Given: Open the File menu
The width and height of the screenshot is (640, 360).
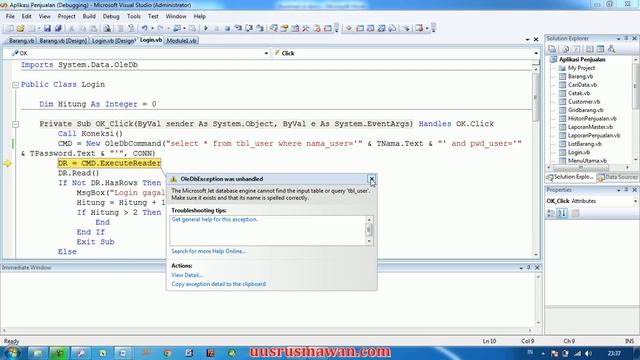Looking at the screenshot, I should pyautogui.click(x=10, y=16).
